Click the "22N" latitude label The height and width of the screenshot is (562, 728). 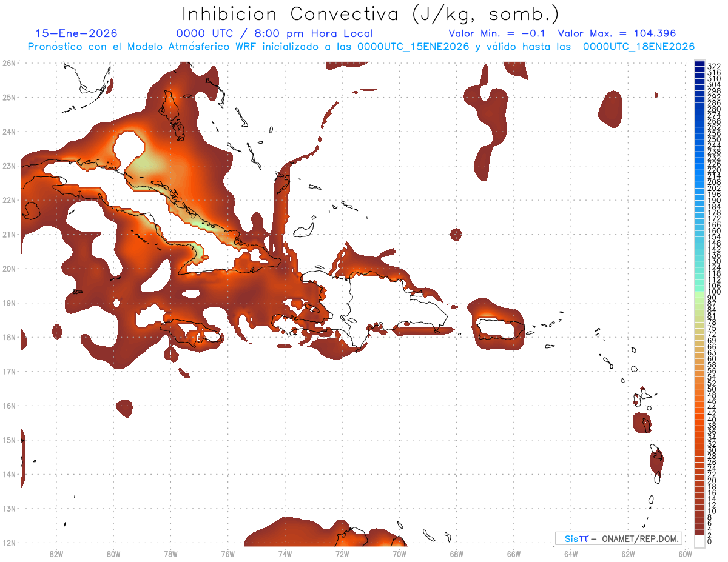[x=9, y=200]
